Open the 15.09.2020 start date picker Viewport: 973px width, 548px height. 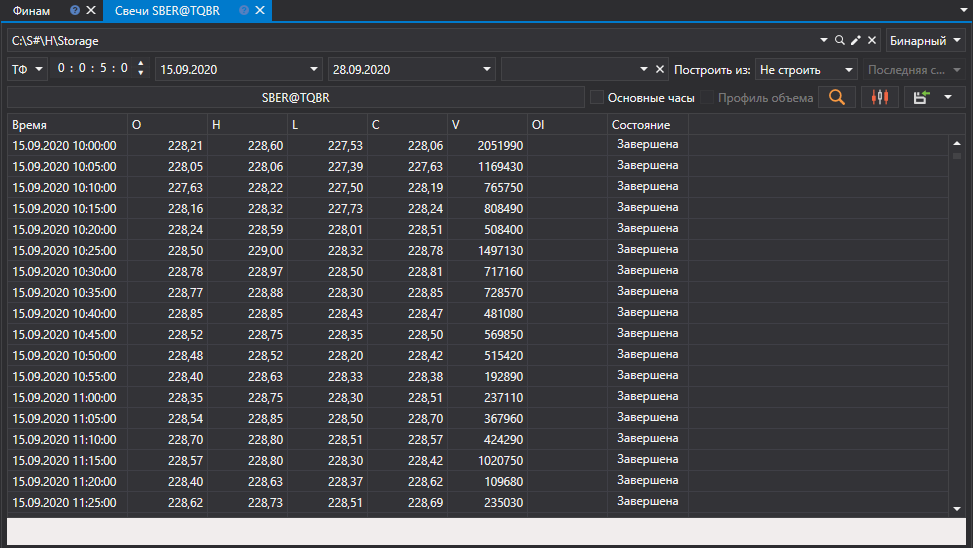[x=239, y=69]
